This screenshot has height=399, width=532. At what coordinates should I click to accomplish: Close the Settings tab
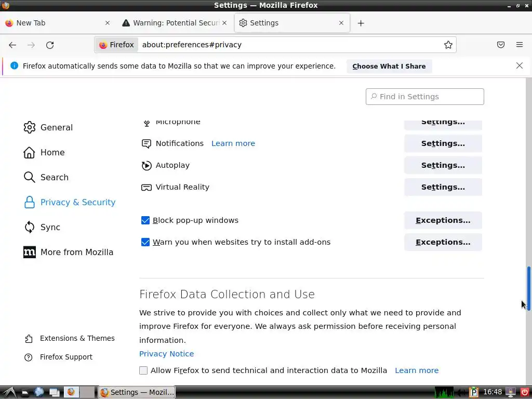pos(341,23)
